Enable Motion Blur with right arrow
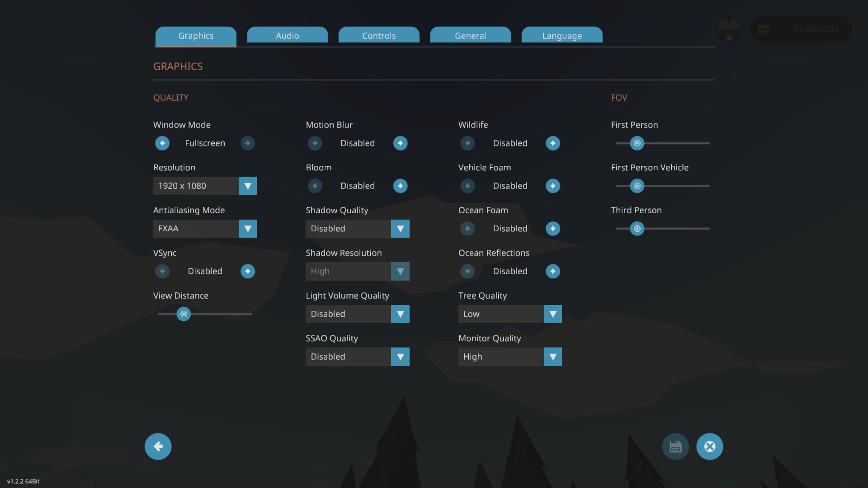 (400, 143)
